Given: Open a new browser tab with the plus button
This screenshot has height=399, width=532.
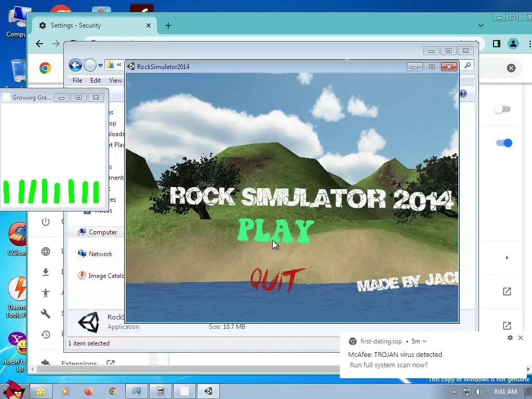Looking at the screenshot, I should point(168,25).
